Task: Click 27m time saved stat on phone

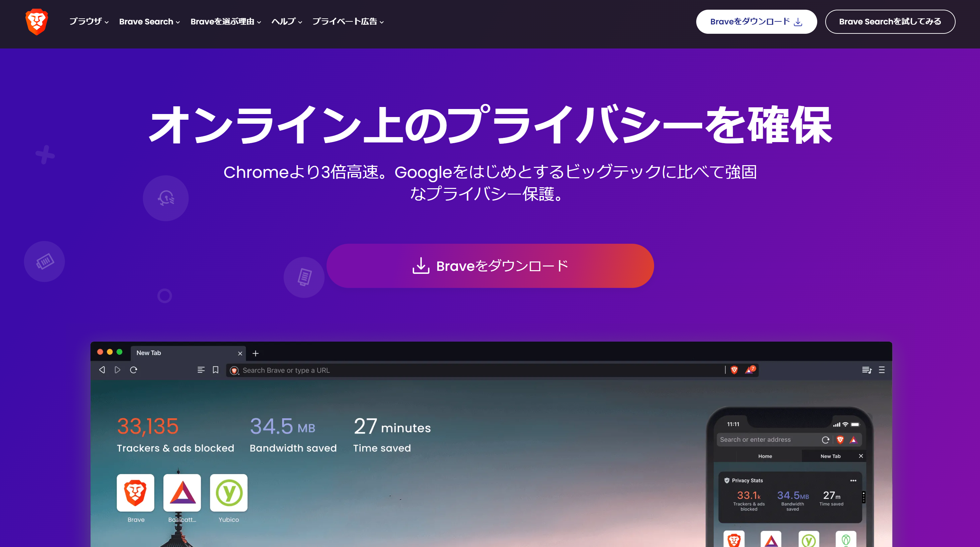Action: (832, 498)
